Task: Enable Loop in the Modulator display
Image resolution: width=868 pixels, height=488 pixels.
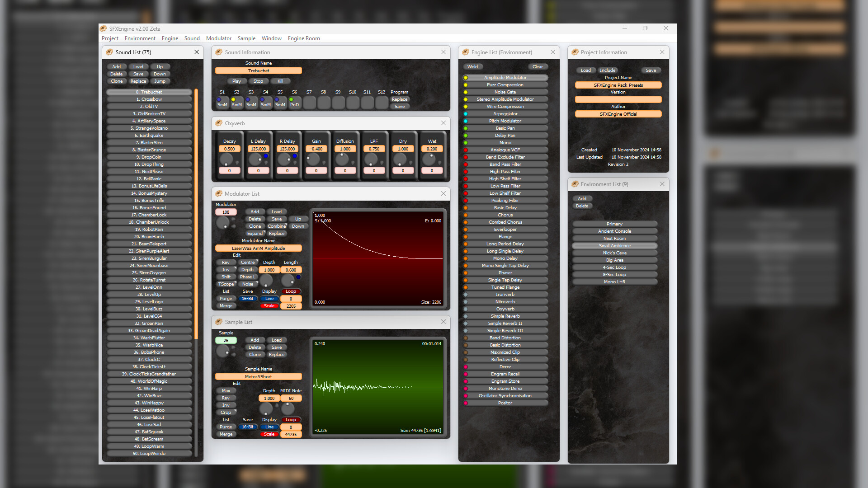Action: [291, 291]
